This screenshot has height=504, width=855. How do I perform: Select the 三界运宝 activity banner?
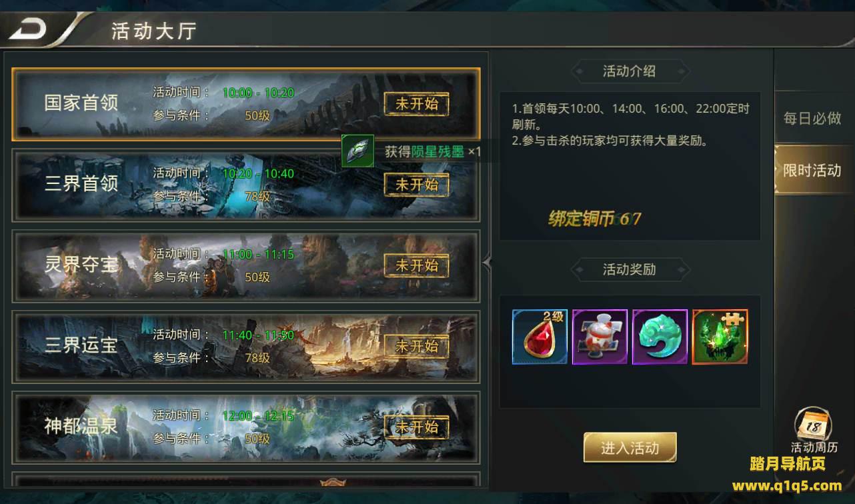coord(246,347)
